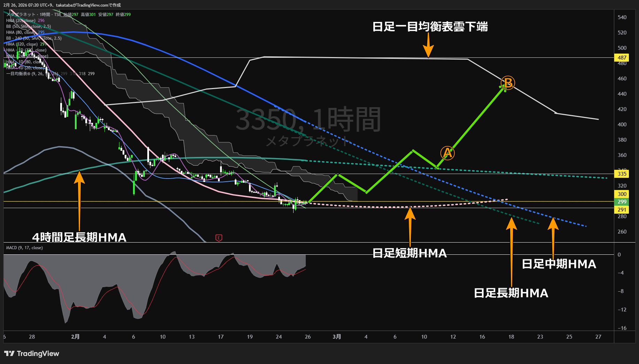Viewport: 639px width, 364px height.
Task: Click the 360 price axis value
Action: (x=622, y=155)
